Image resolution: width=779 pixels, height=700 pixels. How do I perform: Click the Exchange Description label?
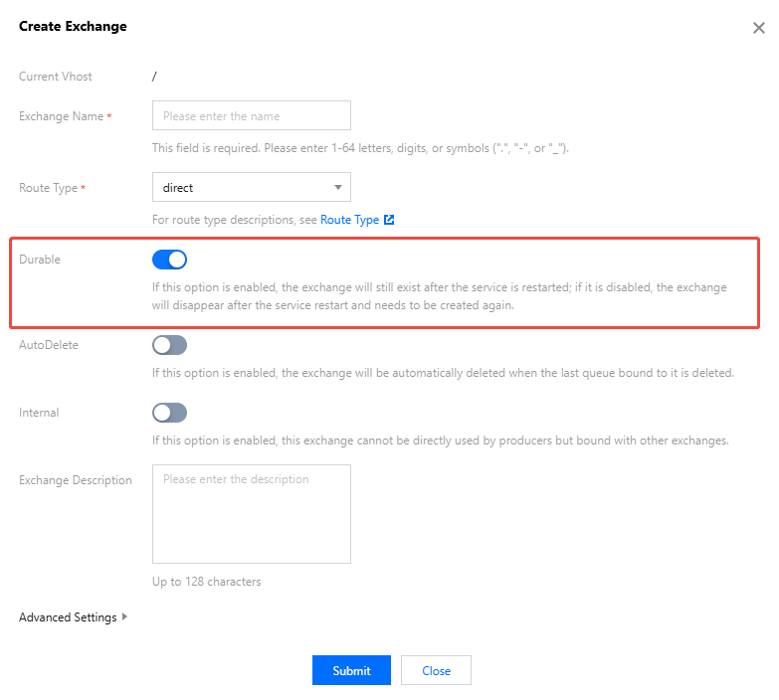tap(76, 480)
